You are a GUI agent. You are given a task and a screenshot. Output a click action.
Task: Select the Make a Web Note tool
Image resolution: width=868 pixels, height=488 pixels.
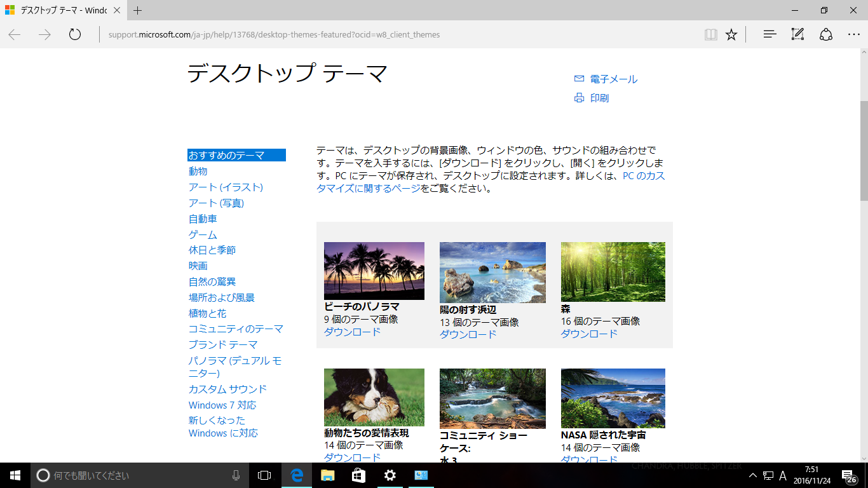point(797,34)
